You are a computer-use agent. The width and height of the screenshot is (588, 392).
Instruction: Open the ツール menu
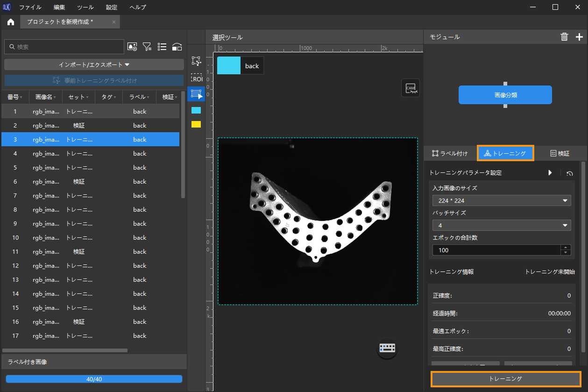(x=85, y=7)
